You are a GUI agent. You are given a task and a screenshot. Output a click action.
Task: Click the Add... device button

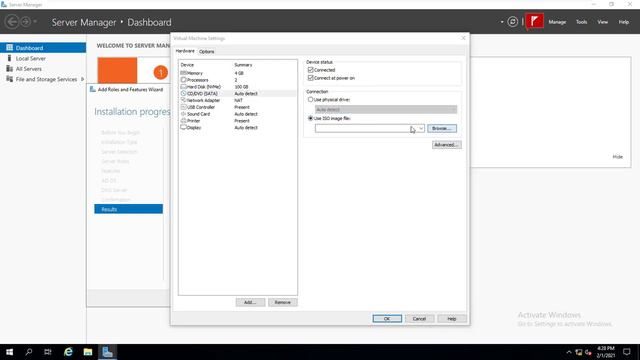pos(250,302)
